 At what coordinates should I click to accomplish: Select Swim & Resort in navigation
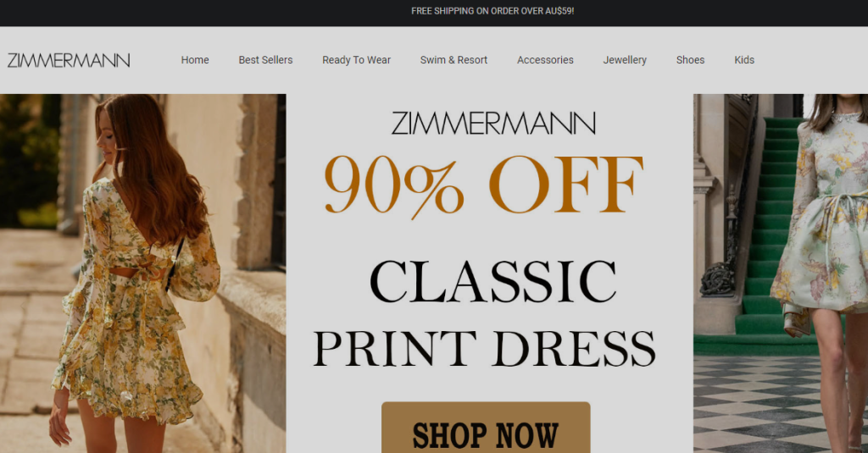click(454, 60)
